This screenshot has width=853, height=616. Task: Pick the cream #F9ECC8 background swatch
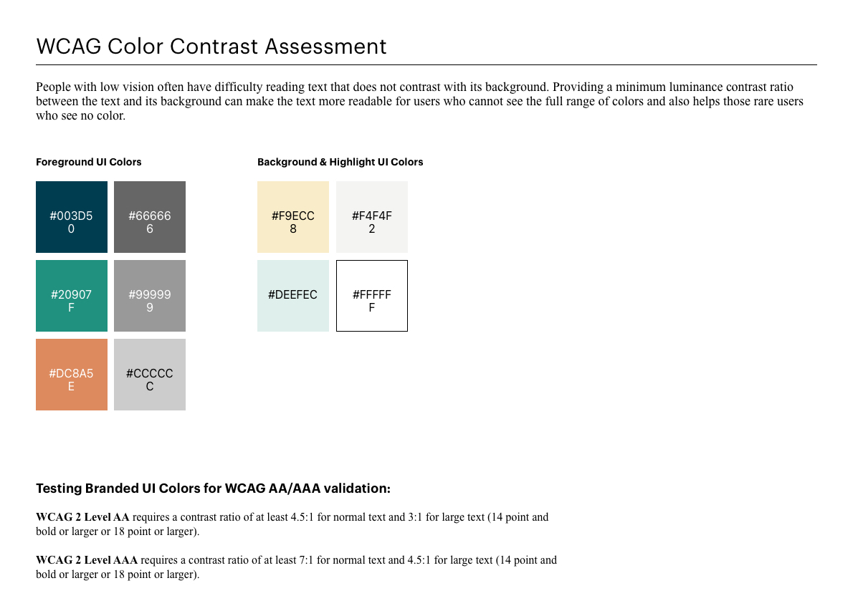coord(293,217)
